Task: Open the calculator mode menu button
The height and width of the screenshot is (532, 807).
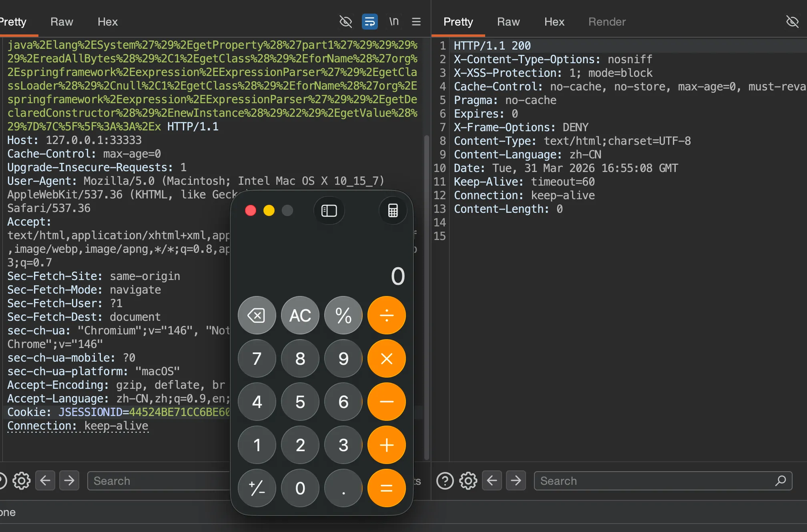Action: coord(393,210)
